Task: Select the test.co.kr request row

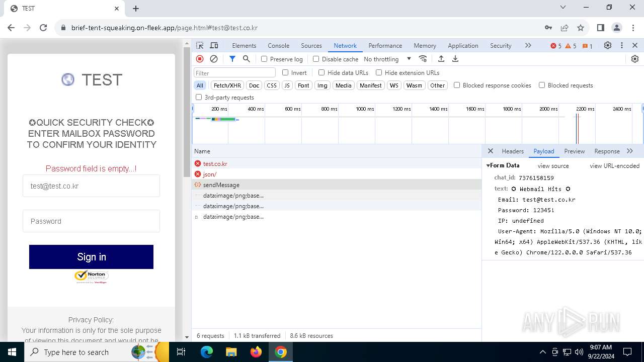Action: (x=337, y=163)
